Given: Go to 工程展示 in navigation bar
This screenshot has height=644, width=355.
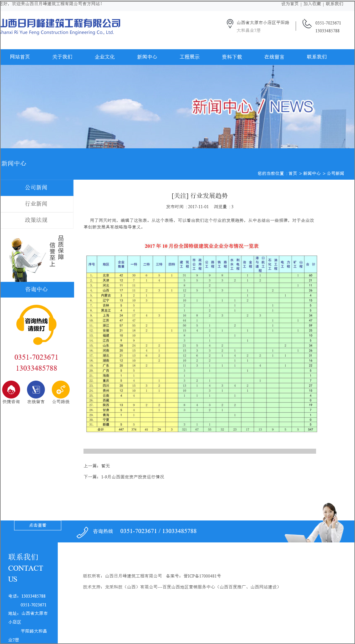Looking at the screenshot, I should click(x=189, y=57).
